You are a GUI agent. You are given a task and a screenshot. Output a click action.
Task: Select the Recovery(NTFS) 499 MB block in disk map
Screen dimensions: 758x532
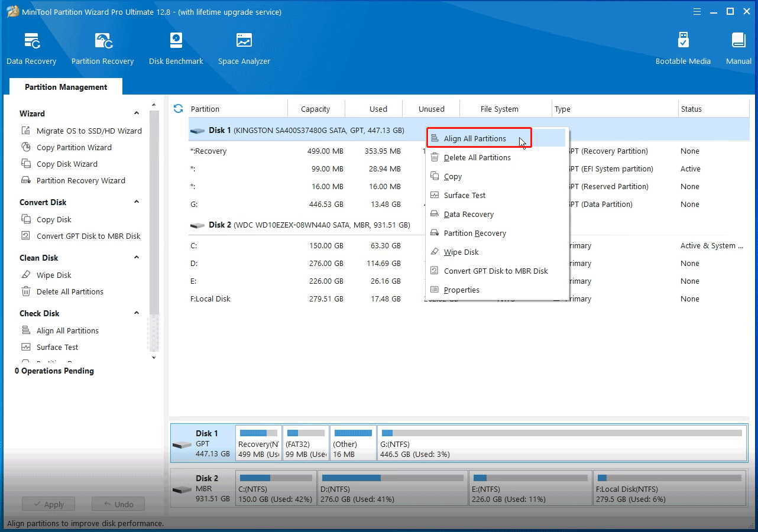pos(258,443)
